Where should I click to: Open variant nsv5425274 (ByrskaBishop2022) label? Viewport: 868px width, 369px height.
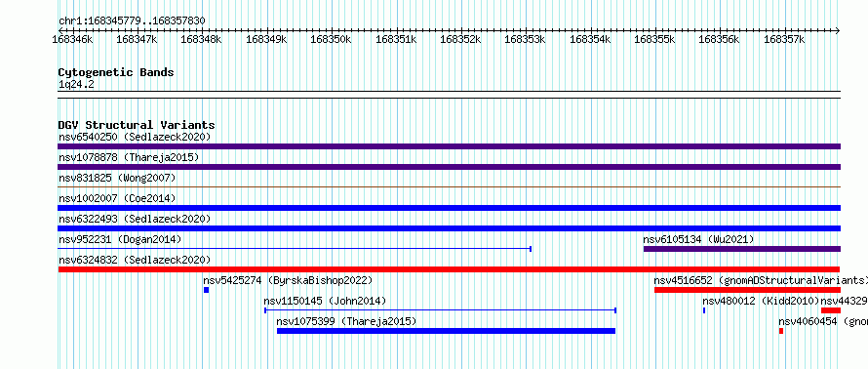(x=288, y=280)
